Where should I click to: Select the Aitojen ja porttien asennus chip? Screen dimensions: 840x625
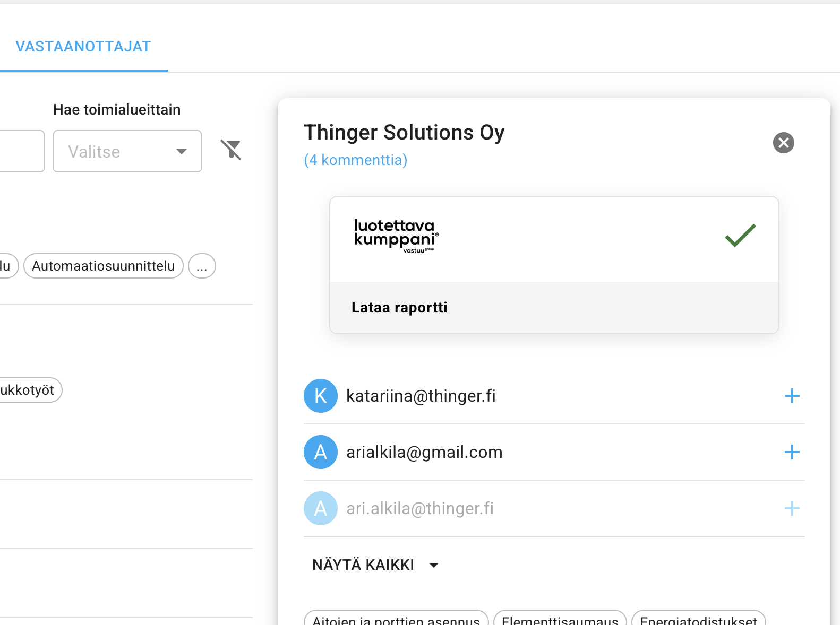point(396,619)
